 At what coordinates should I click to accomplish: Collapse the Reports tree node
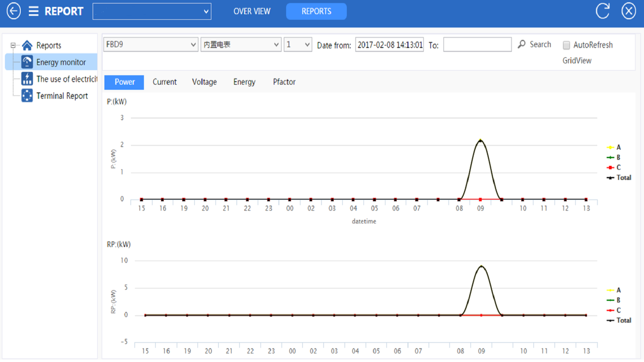(13, 45)
